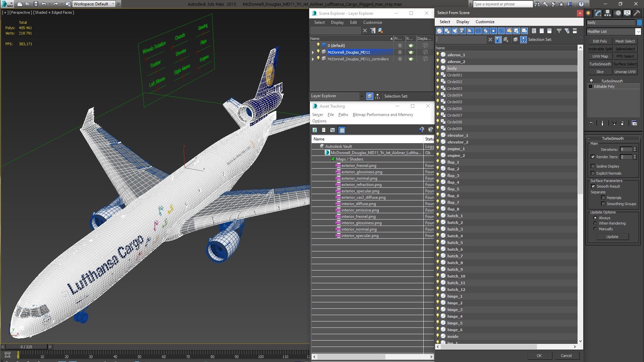Viewport: 644px width, 362px height.
Task: Enable the Explicit Normals checkbox
Action: click(x=593, y=173)
